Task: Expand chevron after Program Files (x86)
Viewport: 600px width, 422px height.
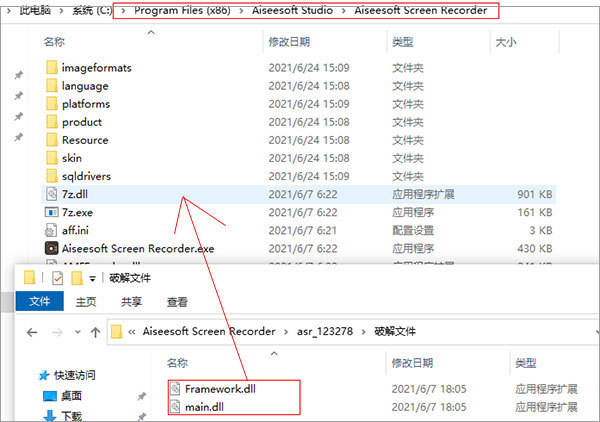Action: 241,11
